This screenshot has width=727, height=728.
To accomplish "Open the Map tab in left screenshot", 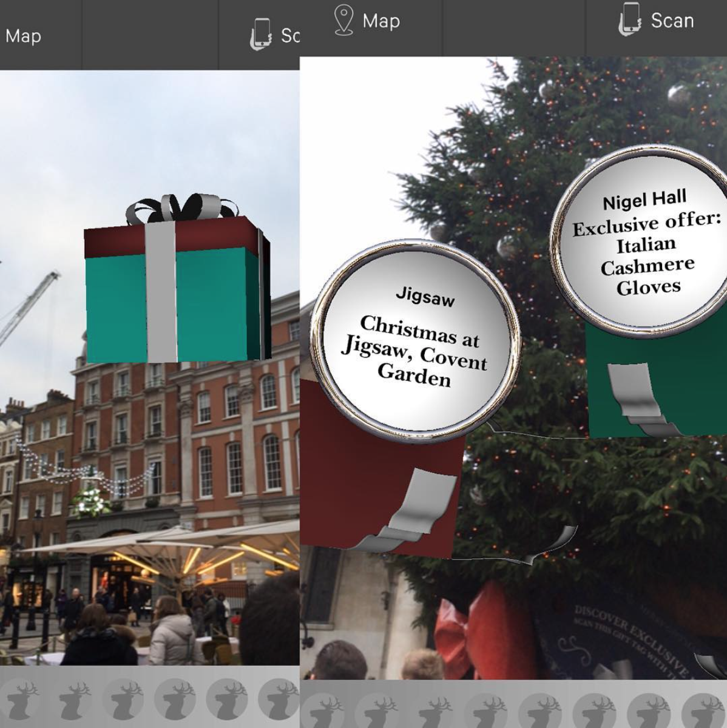I will [x=23, y=36].
